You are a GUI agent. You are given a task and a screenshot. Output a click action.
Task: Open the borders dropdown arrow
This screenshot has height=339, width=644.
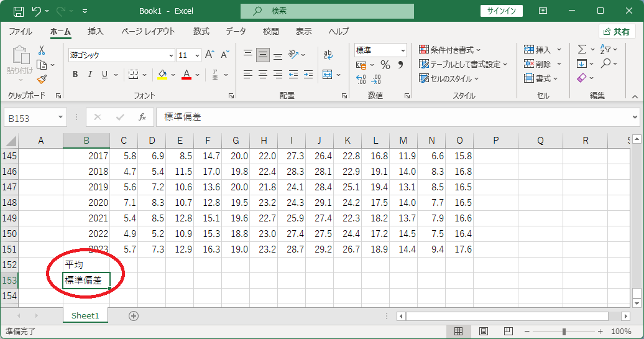click(145, 75)
